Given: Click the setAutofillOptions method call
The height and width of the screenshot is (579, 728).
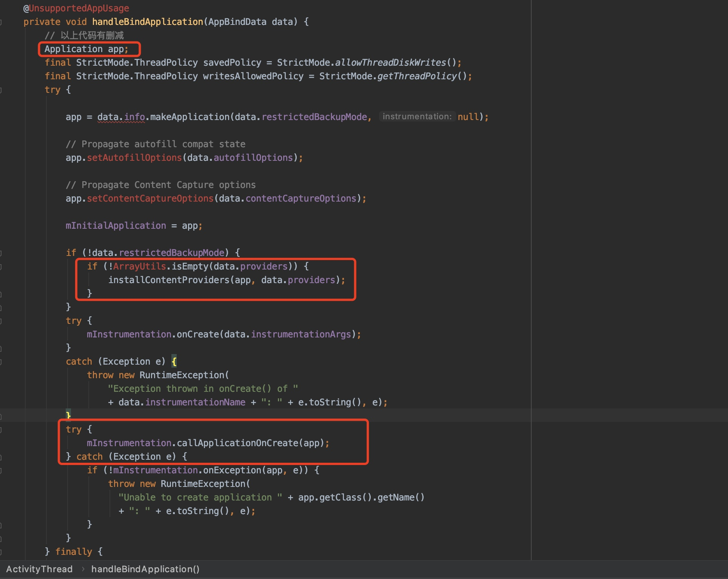Looking at the screenshot, I should [134, 158].
